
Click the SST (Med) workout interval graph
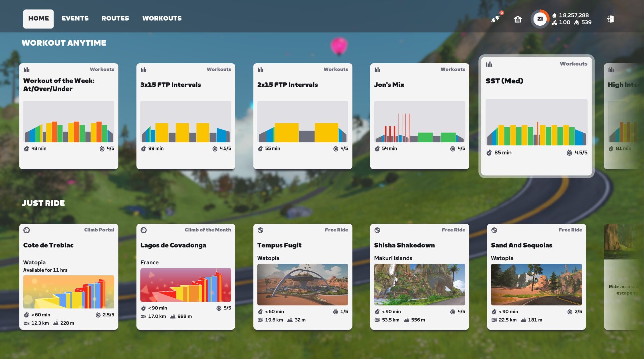(536, 122)
